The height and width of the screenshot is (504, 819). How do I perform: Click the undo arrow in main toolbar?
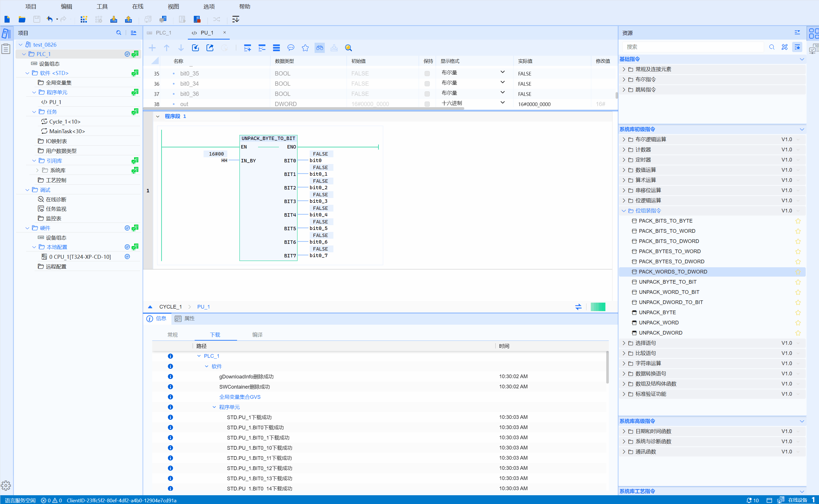click(50, 19)
